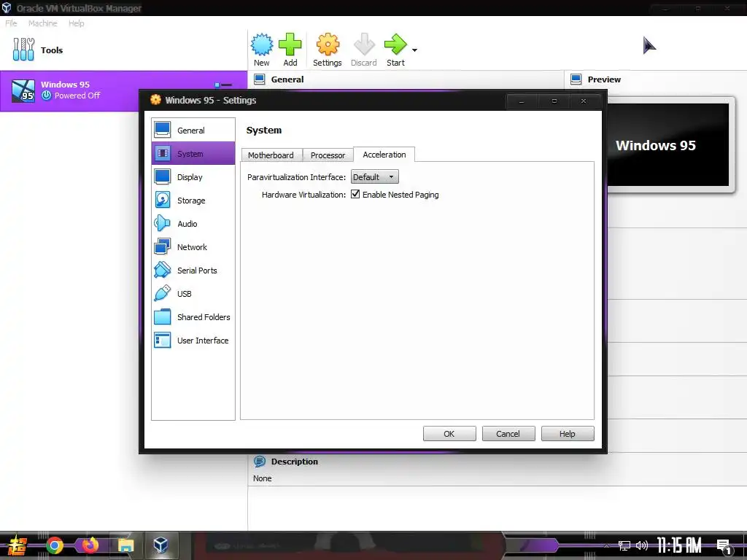This screenshot has width=747, height=560.
Task: Open the Network settings category
Action: [193, 246]
